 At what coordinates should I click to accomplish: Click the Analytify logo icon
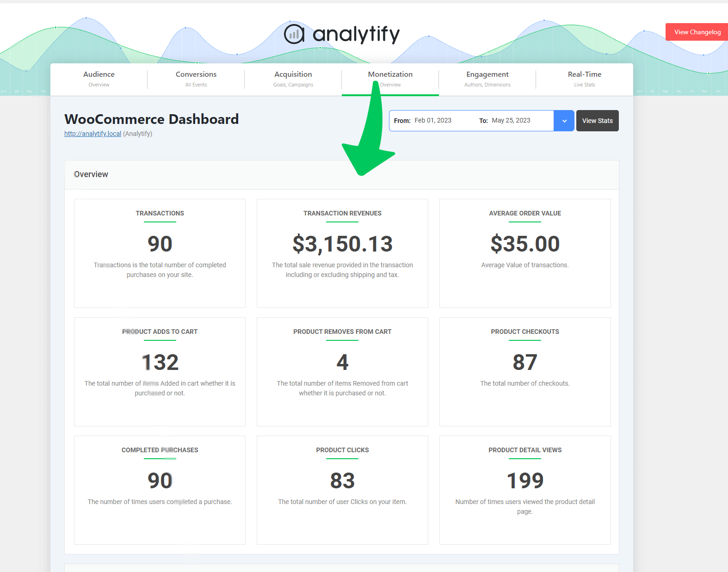point(294,34)
